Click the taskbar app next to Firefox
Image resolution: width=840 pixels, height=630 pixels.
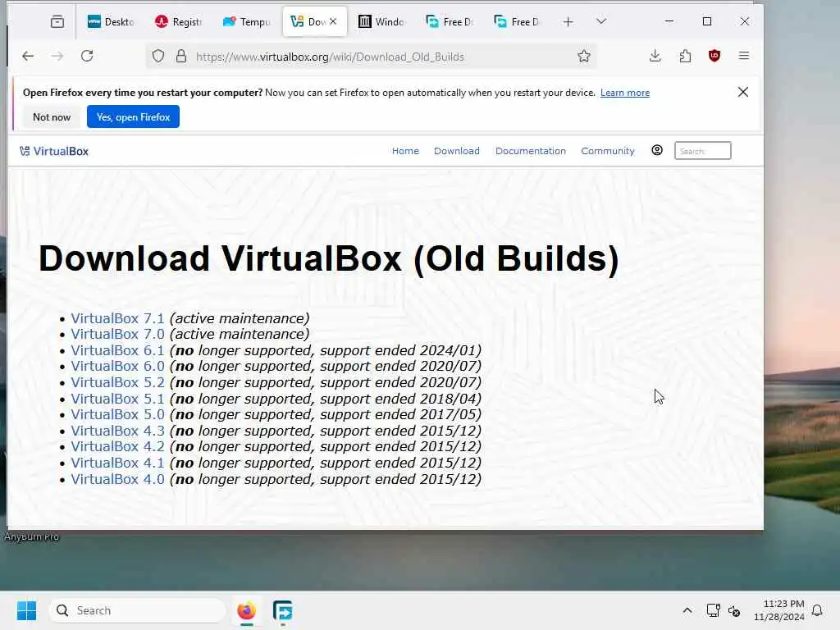pos(282,610)
